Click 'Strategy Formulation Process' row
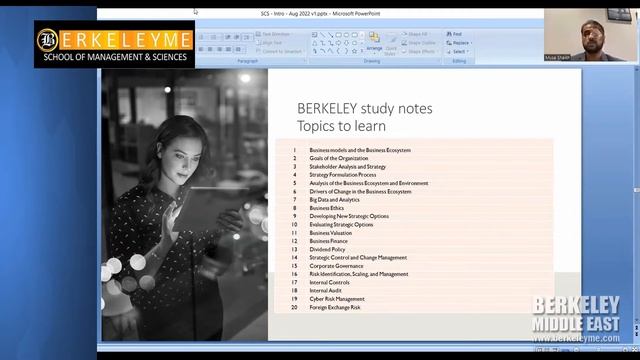The height and width of the screenshot is (360, 640). tap(342, 175)
